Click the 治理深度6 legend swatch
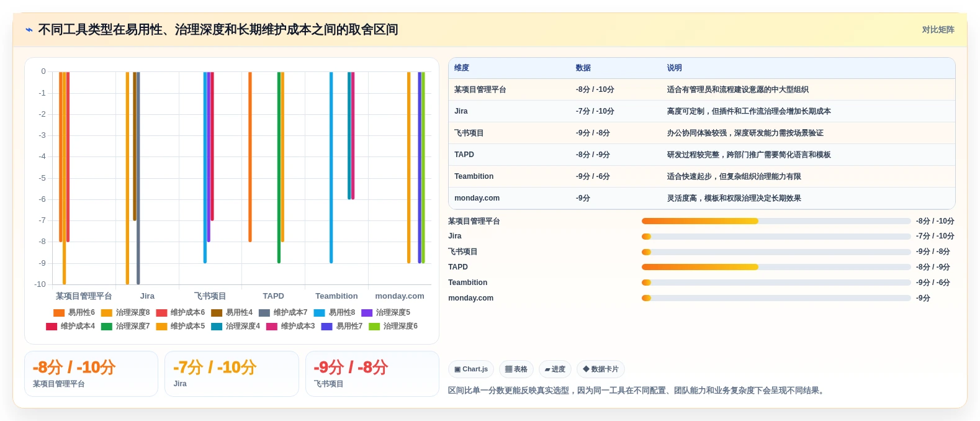980x421 pixels. (x=374, y=327)
